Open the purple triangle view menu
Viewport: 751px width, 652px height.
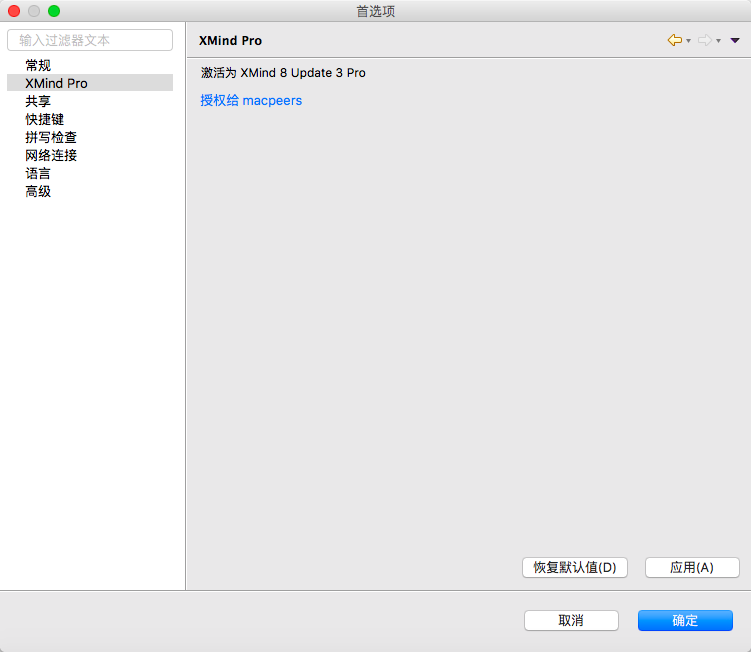pyautogui.click(x=735, y=41)
